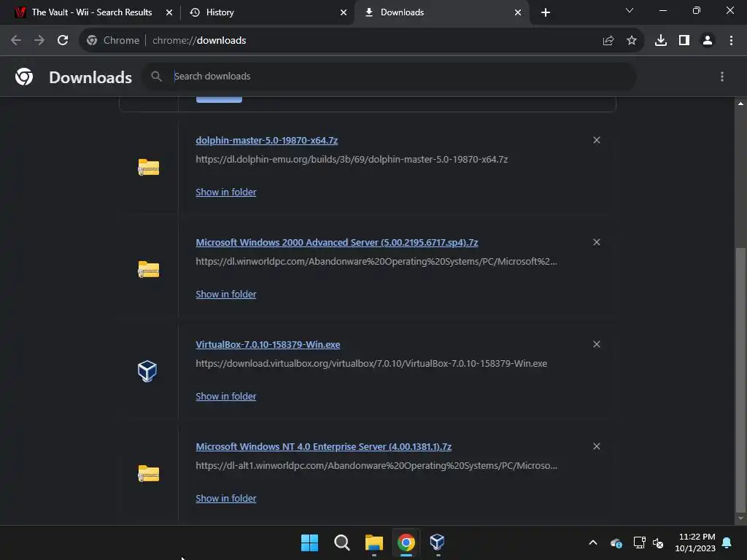Click the OneDrive cloud tray icon
747x560 pixels.
[616, 542]
